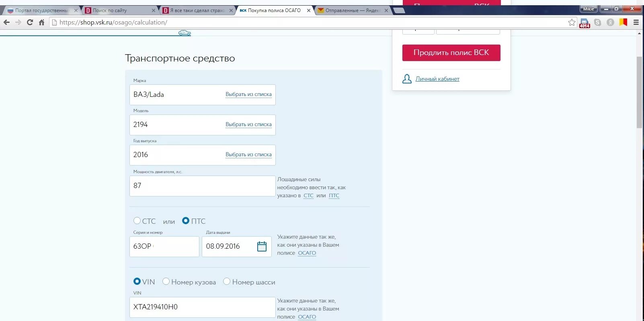Select the VIN radio button

137,281
